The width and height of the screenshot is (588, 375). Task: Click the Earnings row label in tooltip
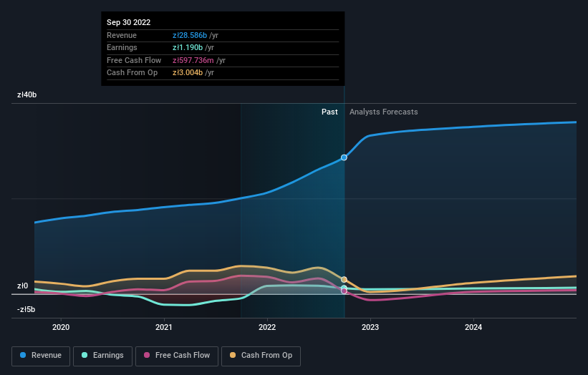pyautogui.click(x=122, y=47)
